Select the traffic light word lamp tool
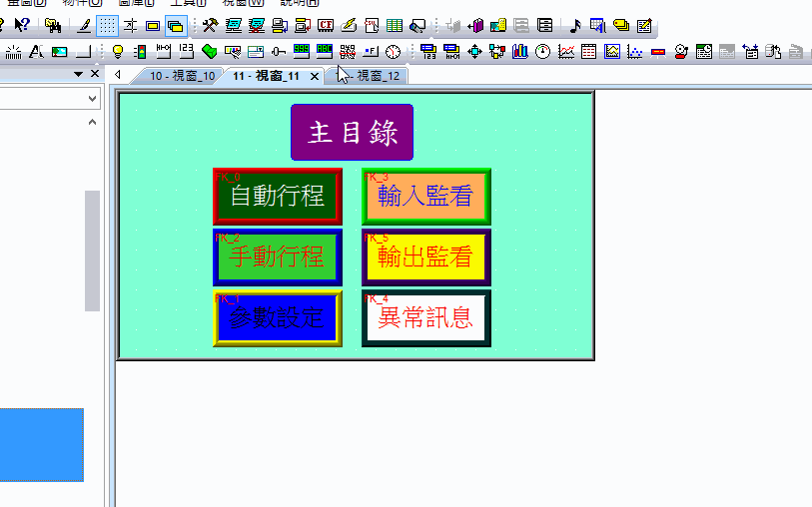812x507 pixels. [140, 52]
